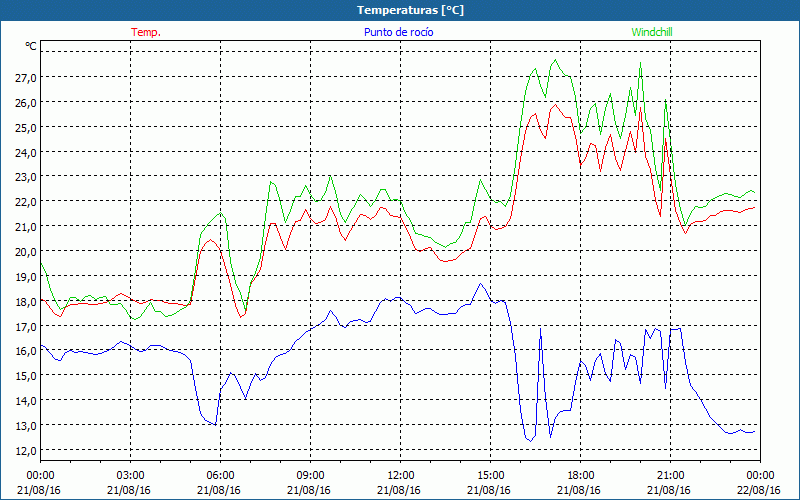This screenshot has height=500, width=800.
Task: Click the 15:00 time axis label
Action: pyautogui.click(x=490, y=476)
